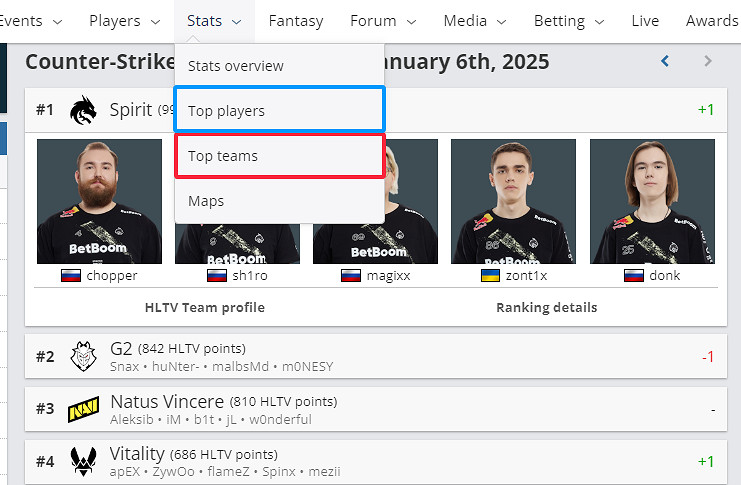Image resolution: width=741 pixels, height=485 pixels.
Task: Choose Top teams in Stats menu
Action: tap(279, 156)
